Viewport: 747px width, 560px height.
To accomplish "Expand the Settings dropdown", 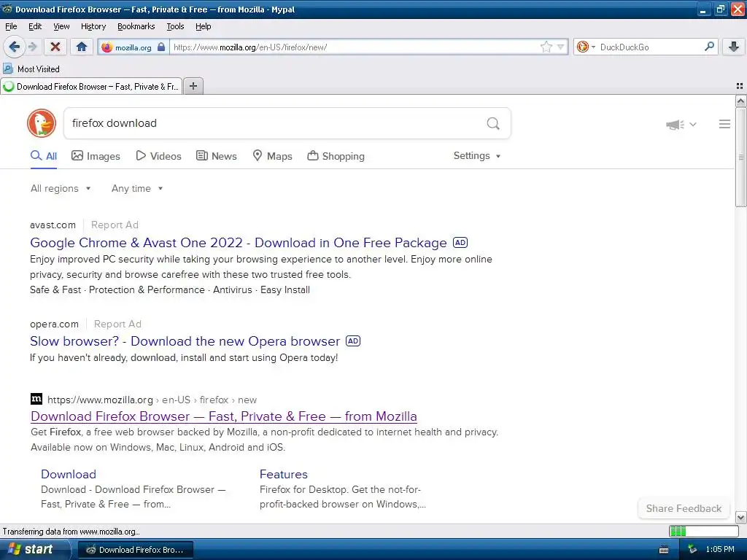I will [x=477, y=156].
